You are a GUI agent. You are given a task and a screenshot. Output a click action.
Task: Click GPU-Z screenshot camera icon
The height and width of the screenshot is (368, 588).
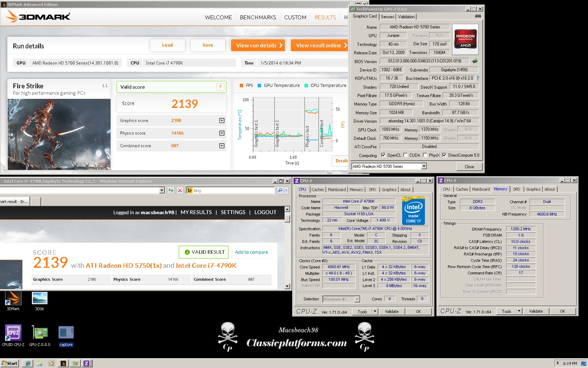tap(478, 16)
